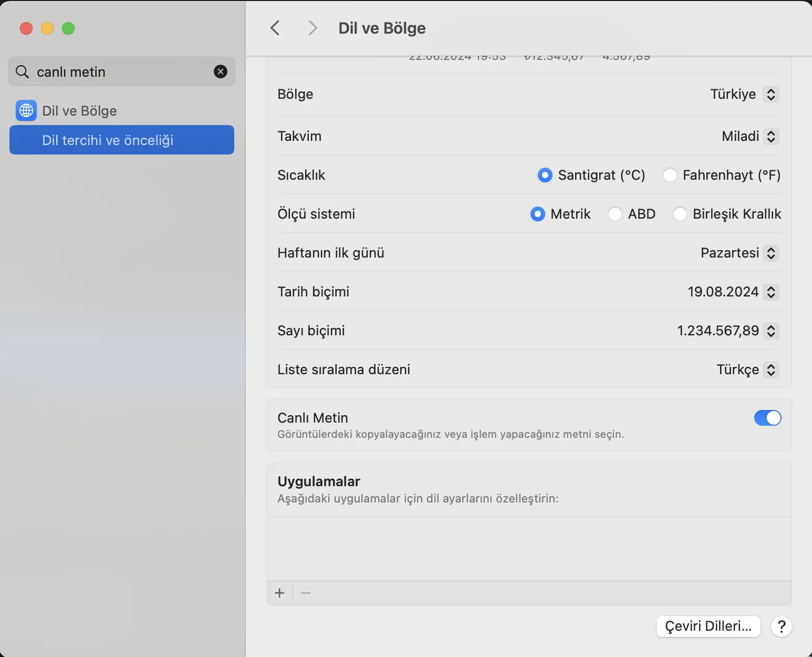Select Birleşik Krallık measurement system
Screen dimensions: 812x657
680,214
